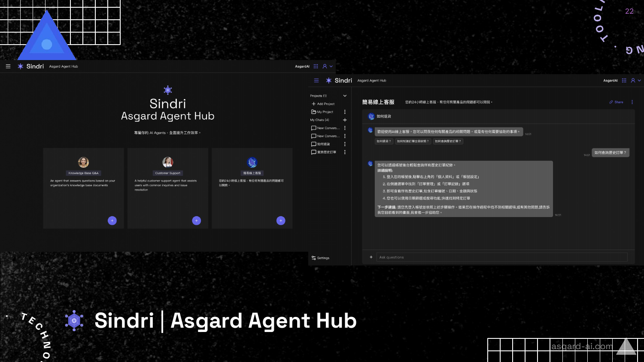Screen dimensions: 644x362
Task: Click the Sindri logo in the chat window header
Action: tap(339, 81)
